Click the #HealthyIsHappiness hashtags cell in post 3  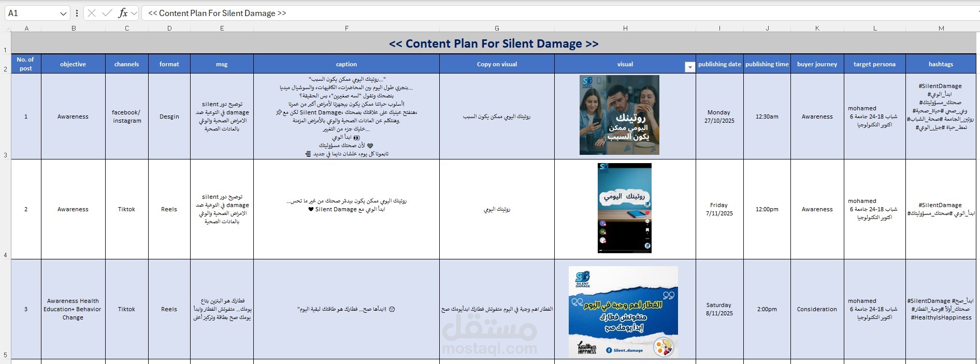click(941, 309)
